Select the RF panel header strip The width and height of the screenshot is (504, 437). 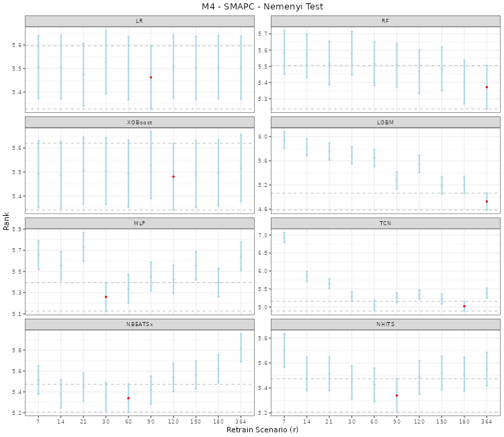click(386, 21)
